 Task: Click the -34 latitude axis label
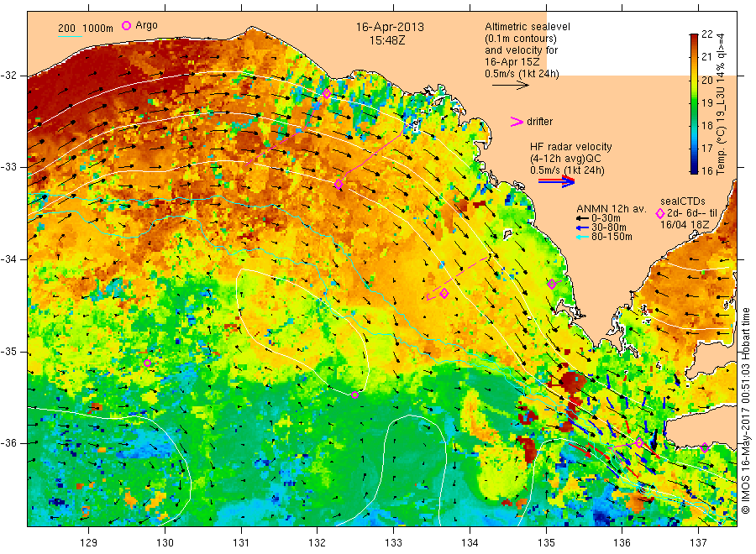click(8, 259)
